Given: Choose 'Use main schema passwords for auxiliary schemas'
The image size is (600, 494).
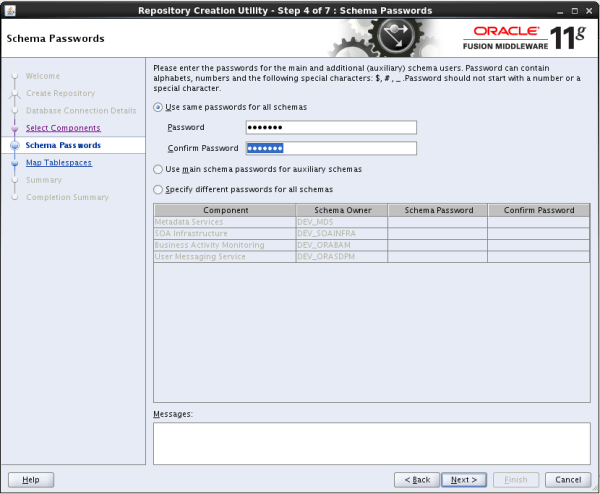Looking at the screenshot, I should click(157, 169).
